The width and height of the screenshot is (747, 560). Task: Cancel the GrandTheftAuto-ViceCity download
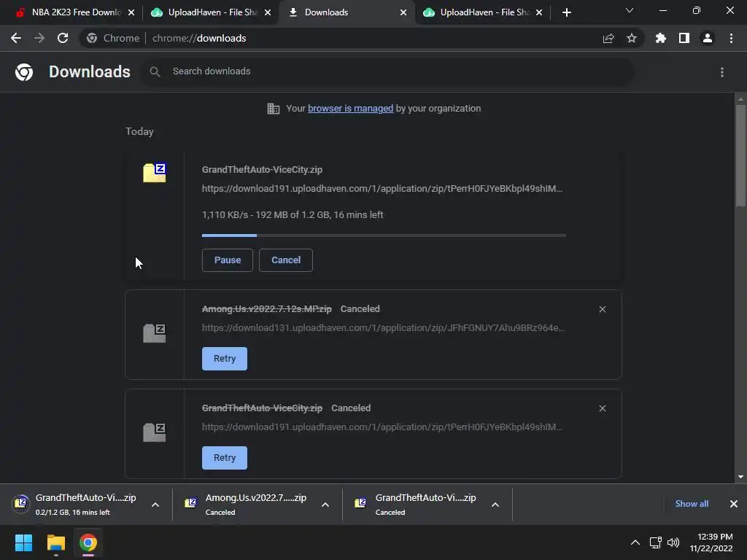click(286, 260)
